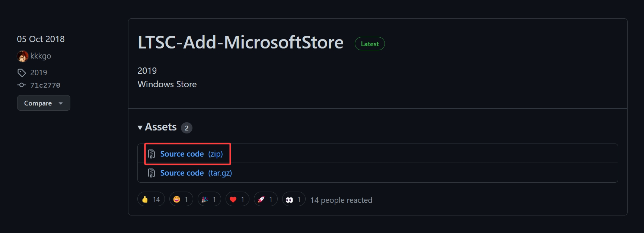Open the 71c2770 commit link

[45, 85]
